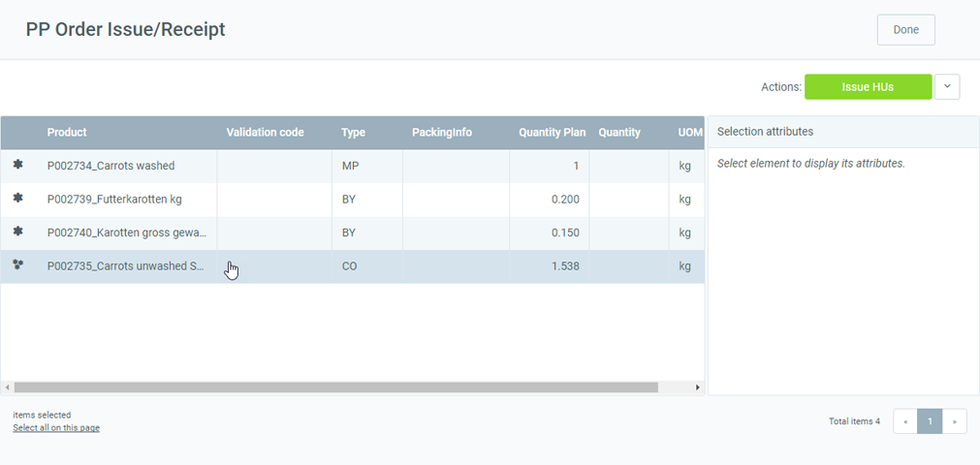The width and height of the screenshot is (980, 465).
Task: Click the icon beside P002739_Futterkarotten kg
Action: [18, 199]
